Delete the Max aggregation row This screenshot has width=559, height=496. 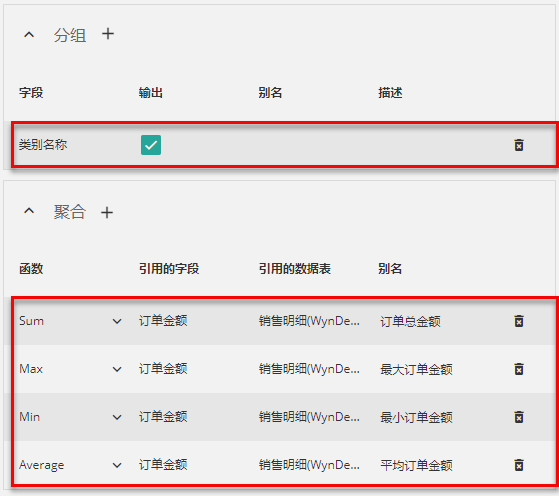click(x=519, y=369)
